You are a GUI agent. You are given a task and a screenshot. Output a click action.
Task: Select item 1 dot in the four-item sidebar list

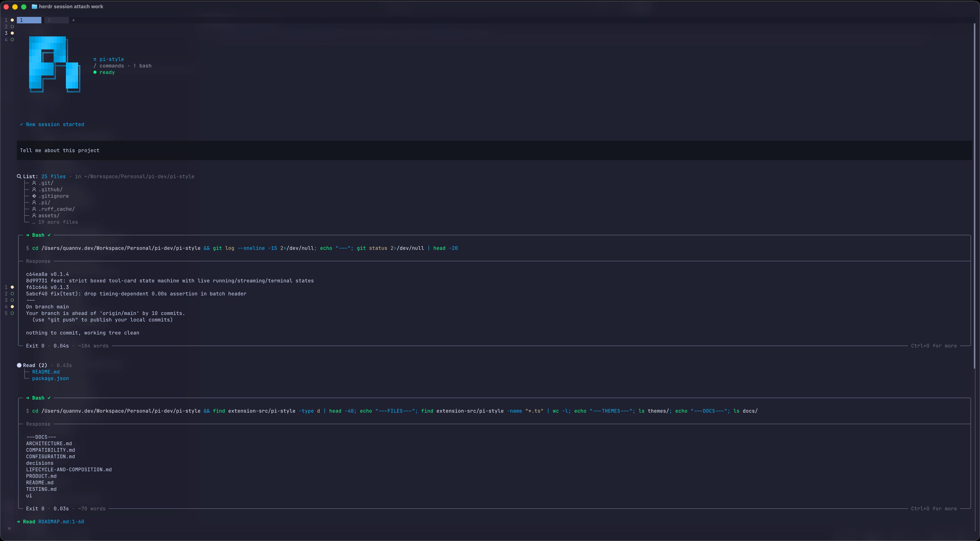coord(12,20)
